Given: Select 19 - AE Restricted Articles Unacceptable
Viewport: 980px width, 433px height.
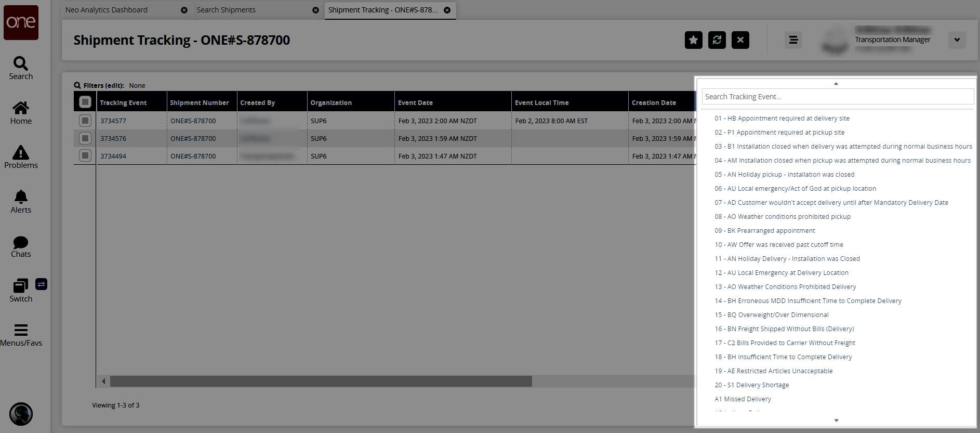Looking at the screenshot, I should click(x=774, y=371).
